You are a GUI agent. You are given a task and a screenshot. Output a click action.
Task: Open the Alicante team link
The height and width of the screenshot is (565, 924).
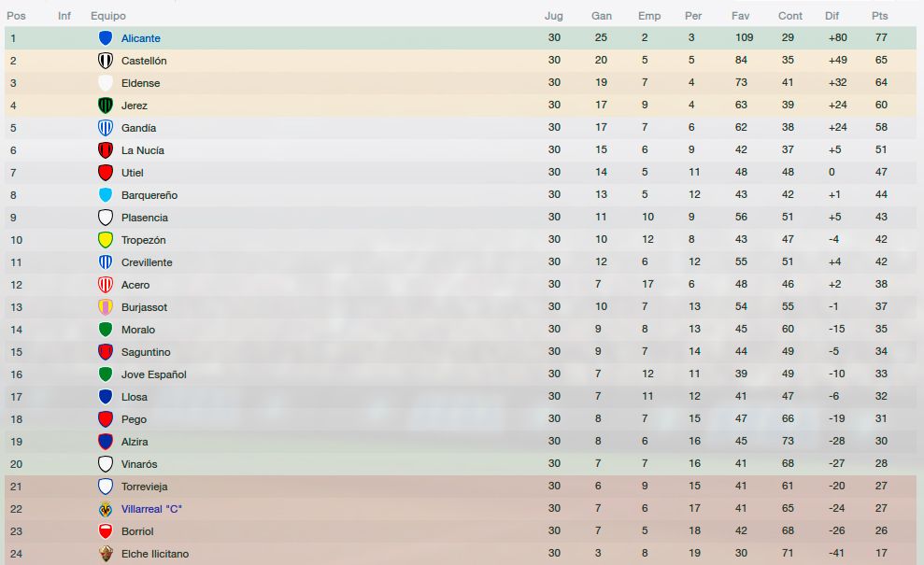[141, 38]
